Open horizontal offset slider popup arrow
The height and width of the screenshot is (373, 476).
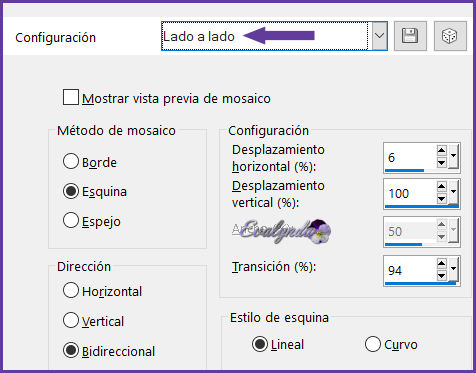453,156
